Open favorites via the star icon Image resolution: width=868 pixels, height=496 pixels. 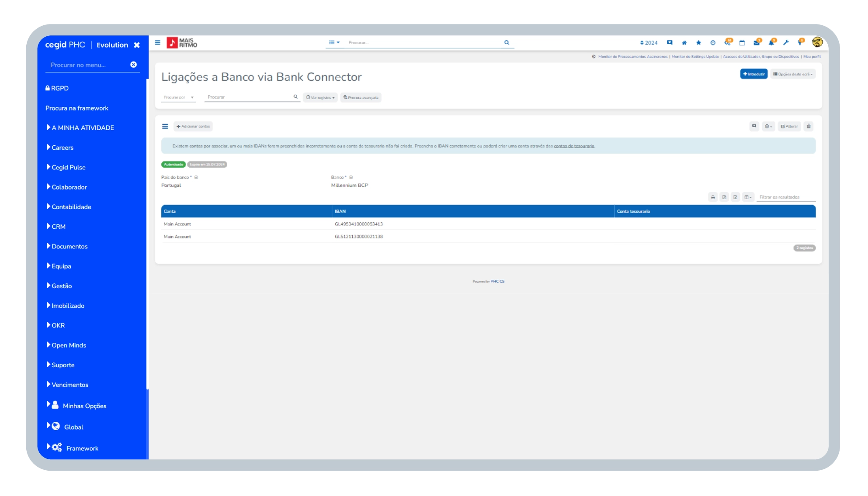(698, 43)
